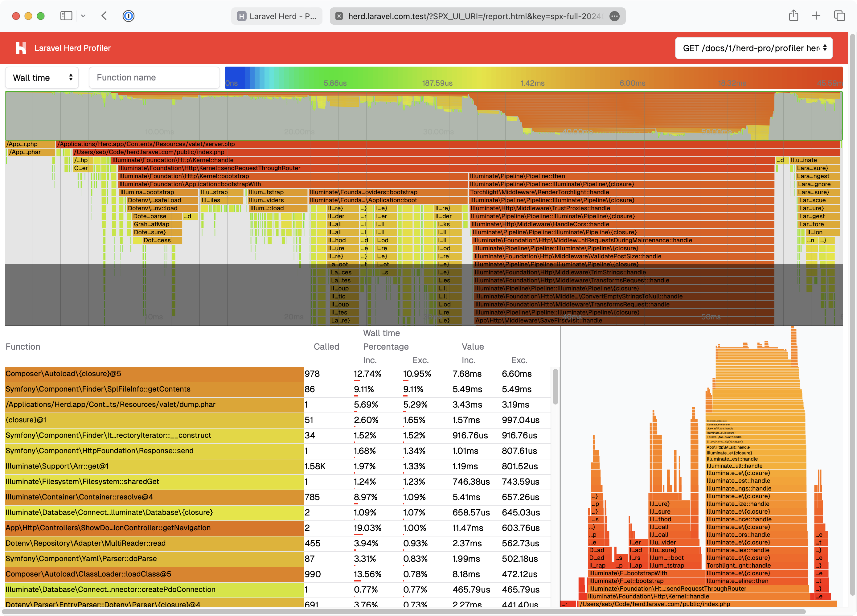Click the circled extension icon in the toolbar
The height and width of the screenshot is (616, 857).
tap(128, 16)
